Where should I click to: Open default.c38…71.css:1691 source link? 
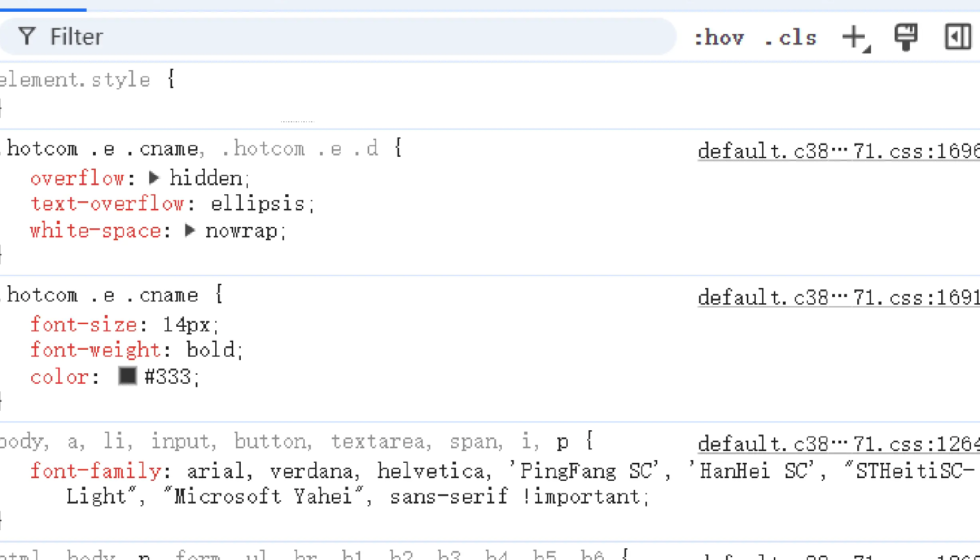[x=838, y=297]
